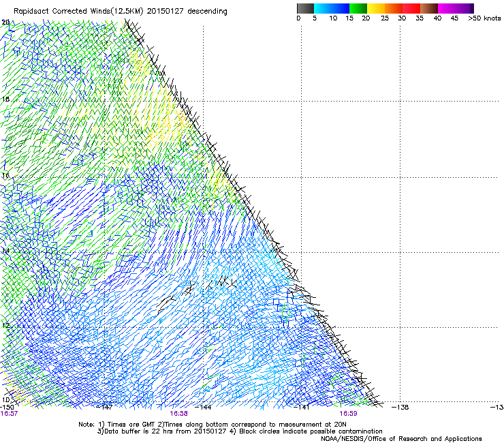Viewport: 504px width, 443px height.
Task: Click the purple time stamp '16:59'
Action: tap(349, 414)
